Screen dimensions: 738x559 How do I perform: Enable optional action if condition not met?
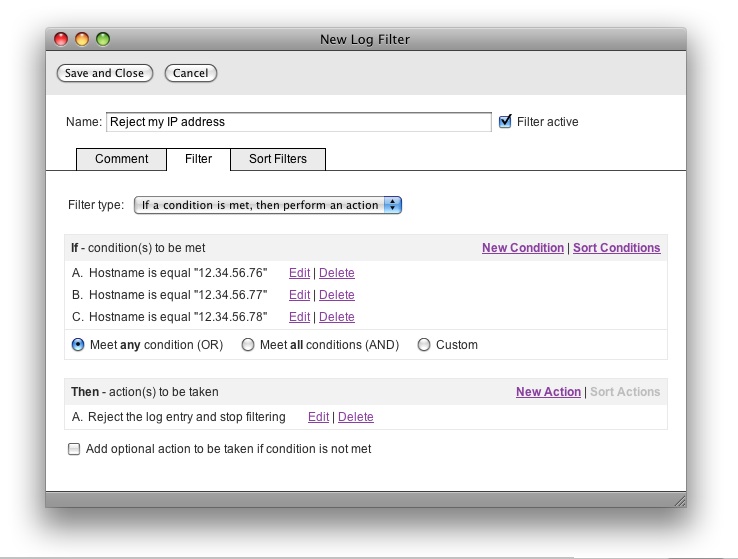tap(74, 450)
